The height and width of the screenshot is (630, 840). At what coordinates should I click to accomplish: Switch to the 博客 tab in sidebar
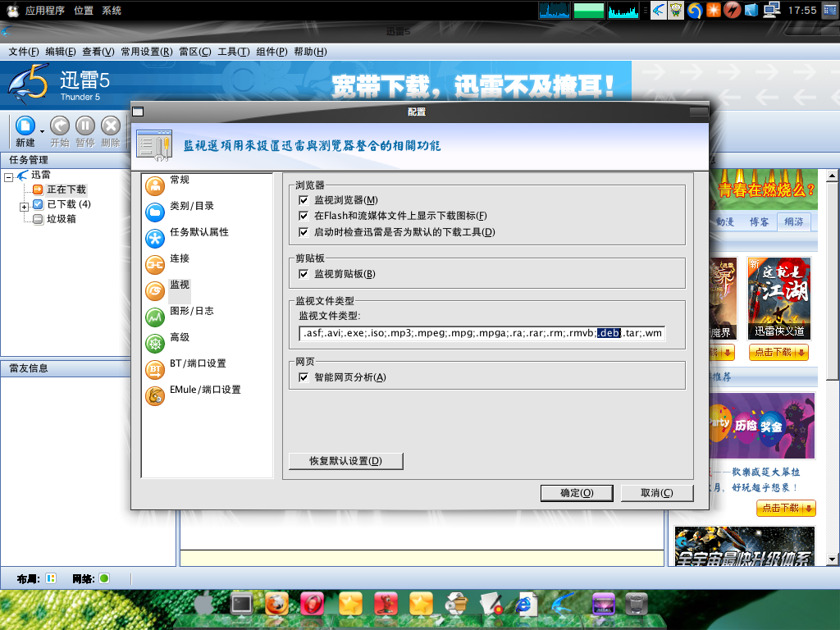click(x=759, y=221)
